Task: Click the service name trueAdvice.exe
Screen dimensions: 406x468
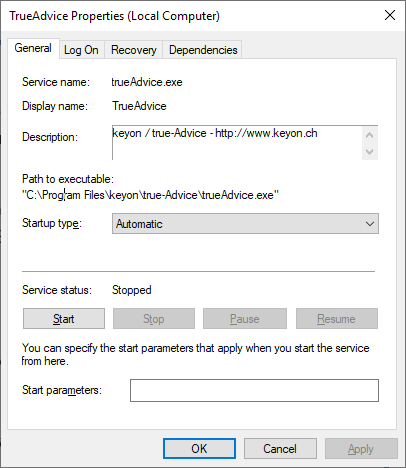Action: pos(147,82)
